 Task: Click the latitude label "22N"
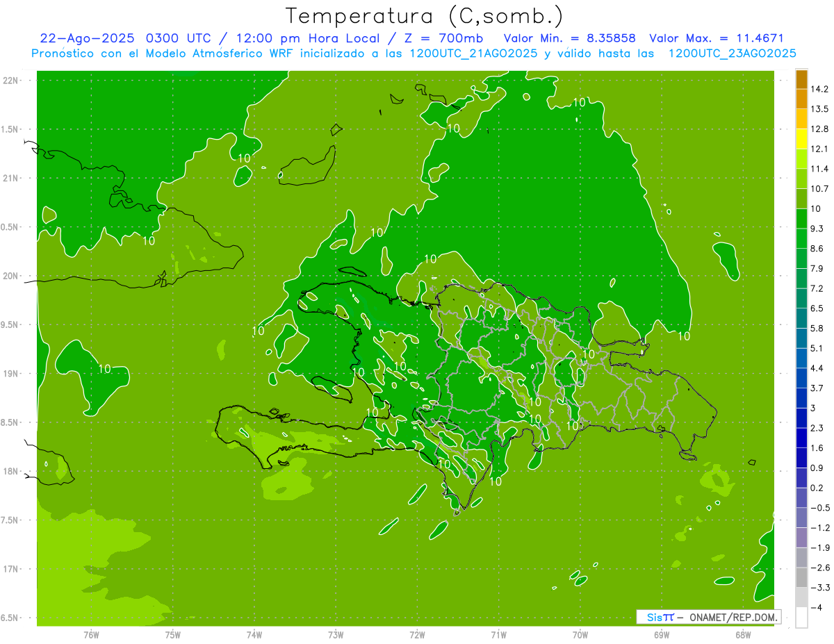click(11, 80)
